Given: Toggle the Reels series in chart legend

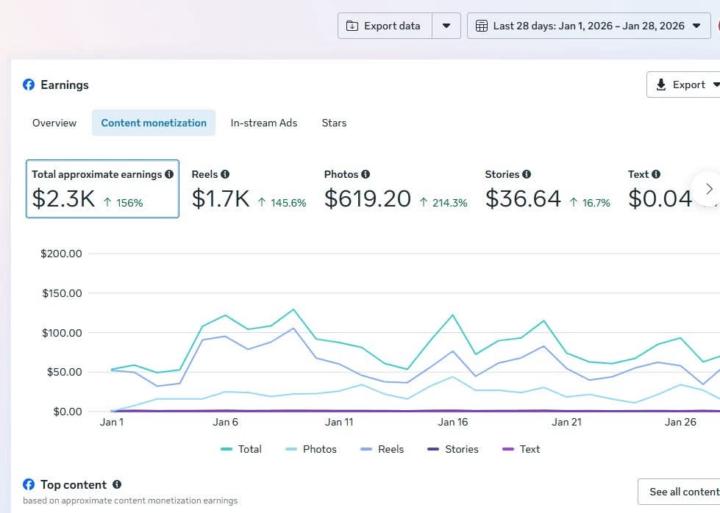Looking at the screenshot, I should tap(380, 449).
